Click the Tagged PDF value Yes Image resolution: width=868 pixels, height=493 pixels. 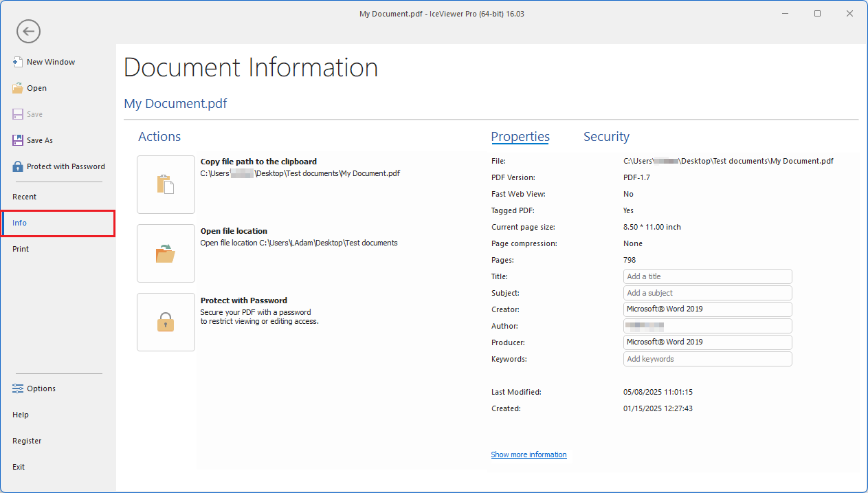tap(628, 210)
